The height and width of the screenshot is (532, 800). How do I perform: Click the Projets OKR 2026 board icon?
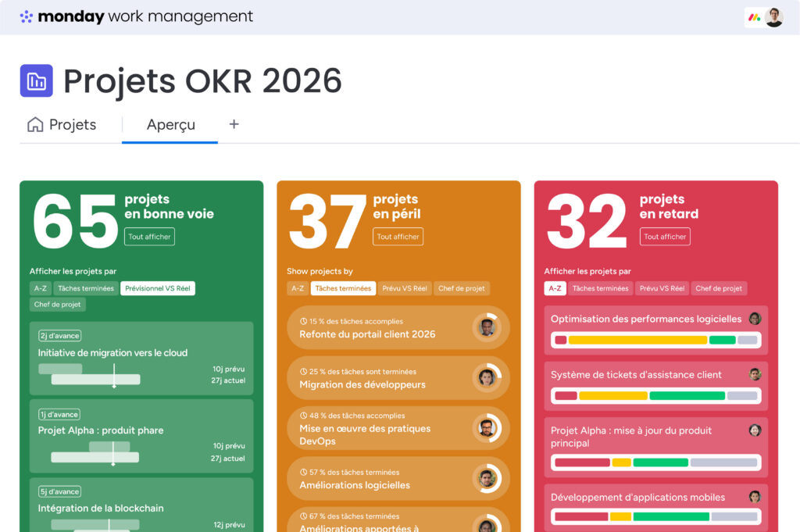tap(36, 80)
